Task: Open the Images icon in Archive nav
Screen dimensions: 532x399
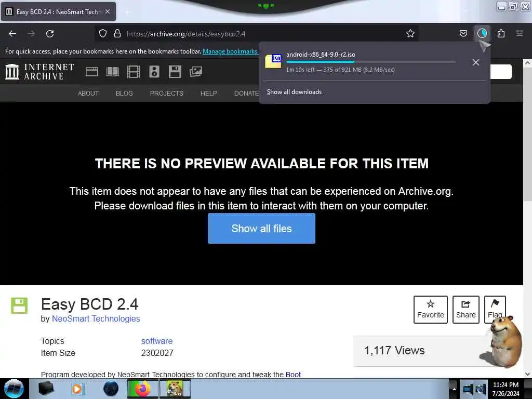Action: [x=196, y=72]
